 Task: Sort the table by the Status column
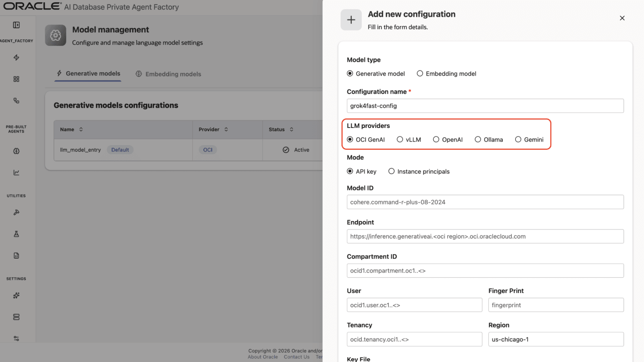point(291,129)
